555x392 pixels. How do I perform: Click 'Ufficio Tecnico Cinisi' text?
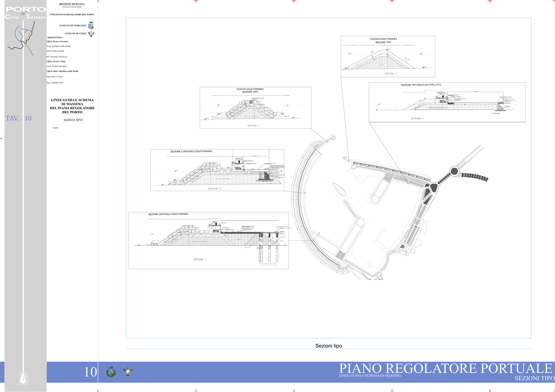point(56,62)
